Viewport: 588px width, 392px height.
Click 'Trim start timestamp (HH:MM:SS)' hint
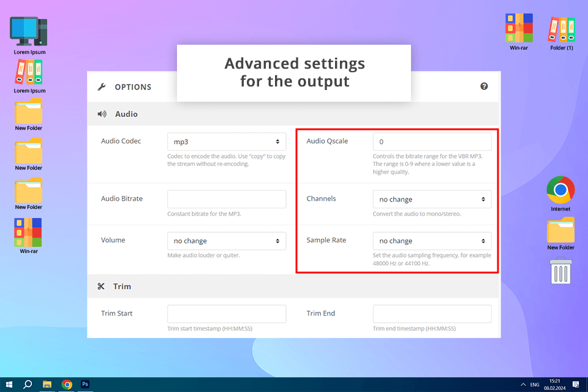[209, 328]
